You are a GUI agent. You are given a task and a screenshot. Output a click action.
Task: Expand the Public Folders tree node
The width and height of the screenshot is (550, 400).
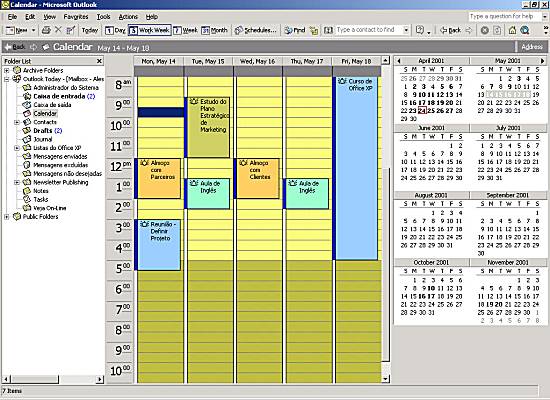point(6,217)
